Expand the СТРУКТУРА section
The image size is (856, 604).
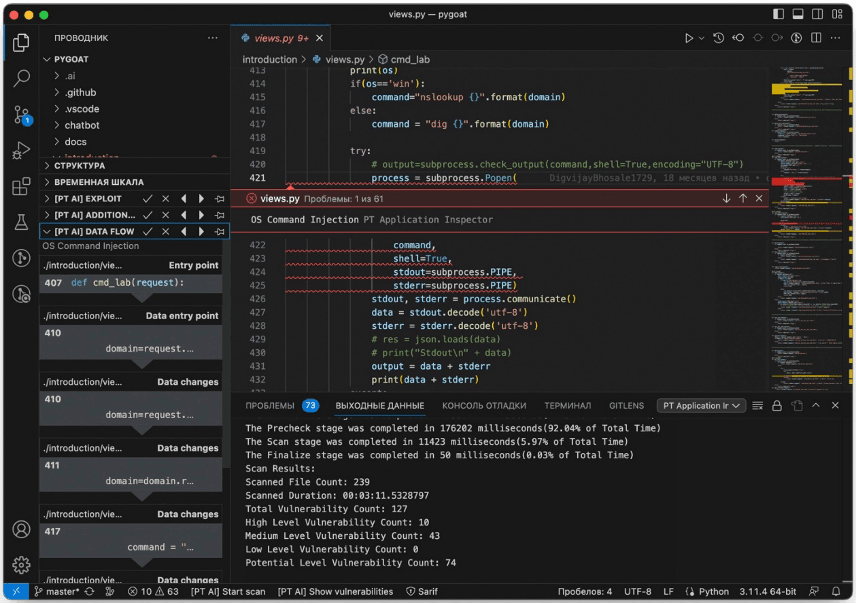[78, 166]
